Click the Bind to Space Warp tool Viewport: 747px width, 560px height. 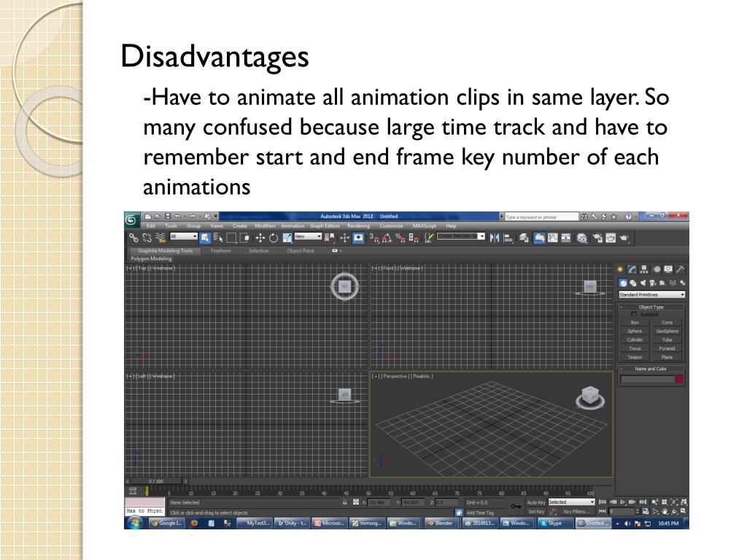tap(160, 237)
